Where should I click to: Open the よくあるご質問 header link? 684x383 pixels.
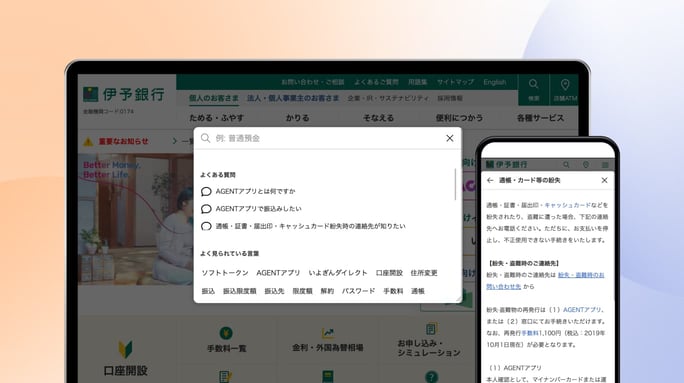pyautogui.click(x=376, y=82)
